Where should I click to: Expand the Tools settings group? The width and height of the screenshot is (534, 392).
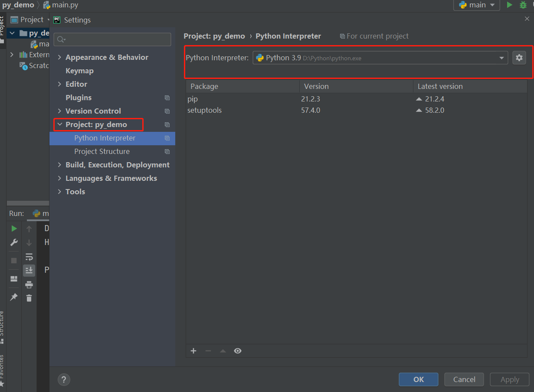(x=59, y=192)
